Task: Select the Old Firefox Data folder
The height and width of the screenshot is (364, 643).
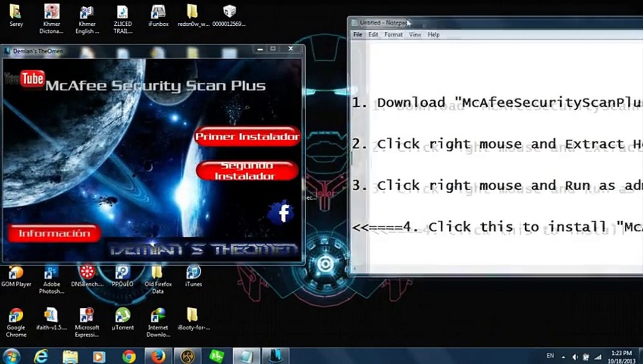Action: tap(158, 280)
